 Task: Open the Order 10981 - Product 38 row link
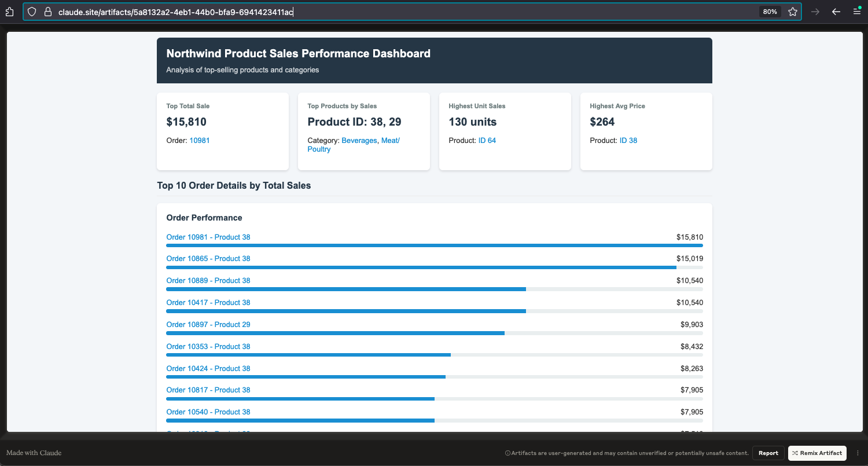(x=208, y=237)
